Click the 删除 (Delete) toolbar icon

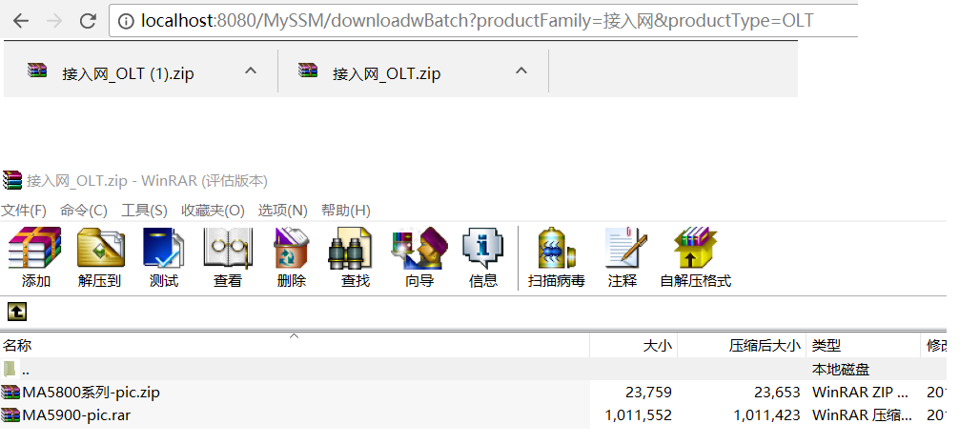click(x=292, y=248)
